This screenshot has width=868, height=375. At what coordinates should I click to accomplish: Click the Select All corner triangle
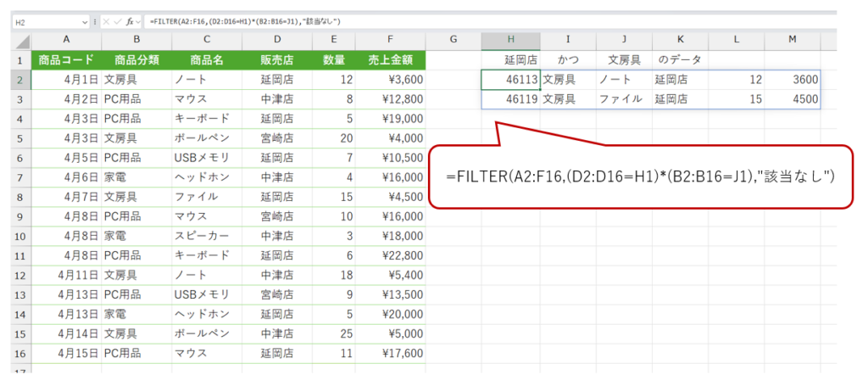[x=23, y=42]
